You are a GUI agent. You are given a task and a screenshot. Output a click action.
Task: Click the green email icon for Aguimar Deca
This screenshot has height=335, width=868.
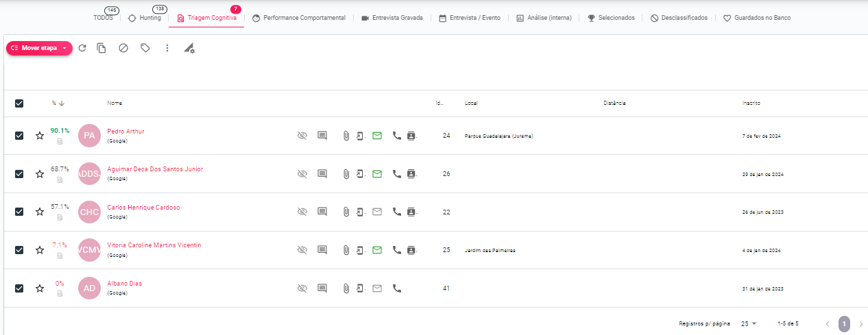click(x=376, y=174)
